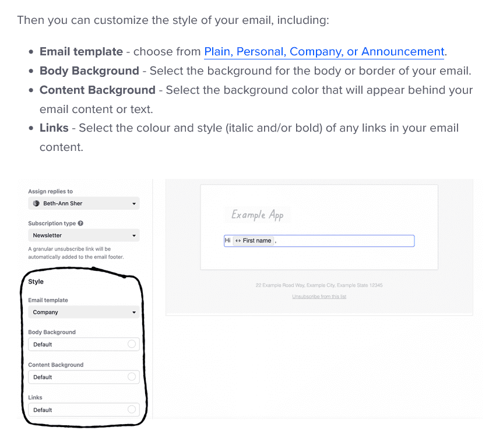The height and width of the screenshot is (448, 496).
Task: Open the Email template dropdown showing Company
Action: click(84, 312)
